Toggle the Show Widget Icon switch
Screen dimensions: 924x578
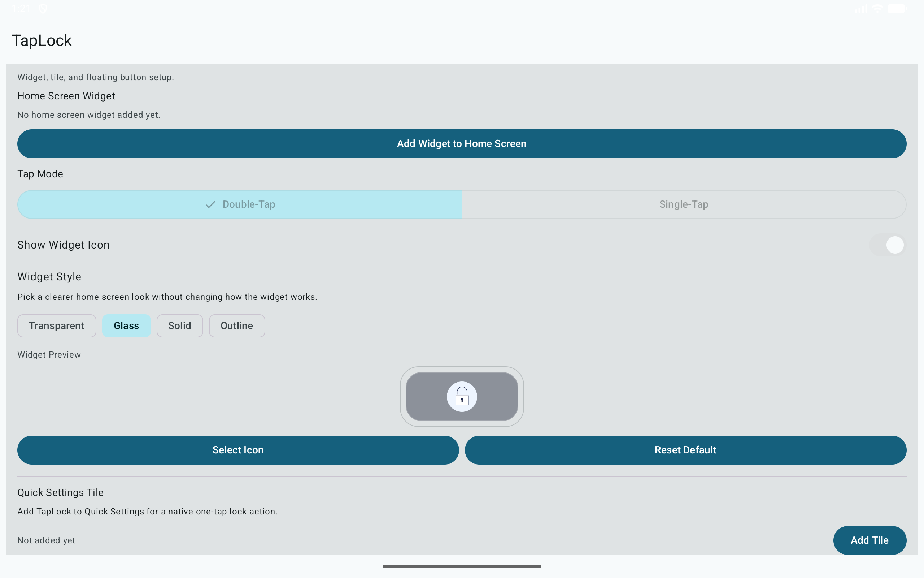point(888,245)
